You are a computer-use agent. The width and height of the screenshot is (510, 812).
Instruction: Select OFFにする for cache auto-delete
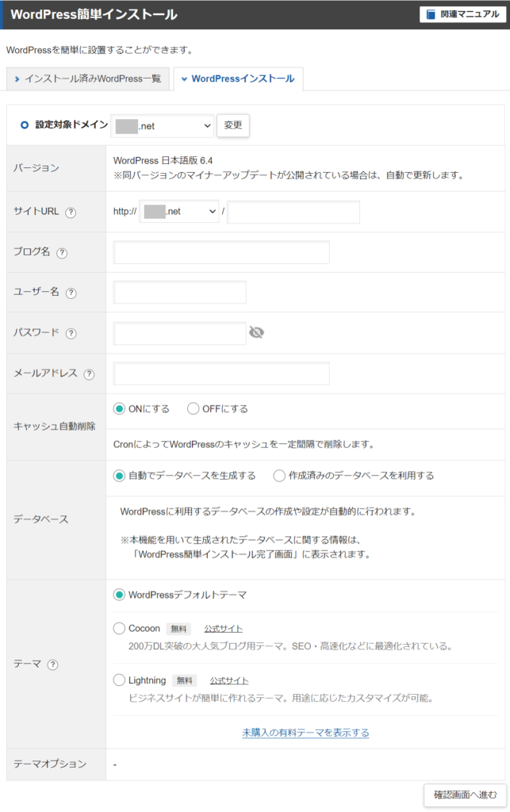193,409
